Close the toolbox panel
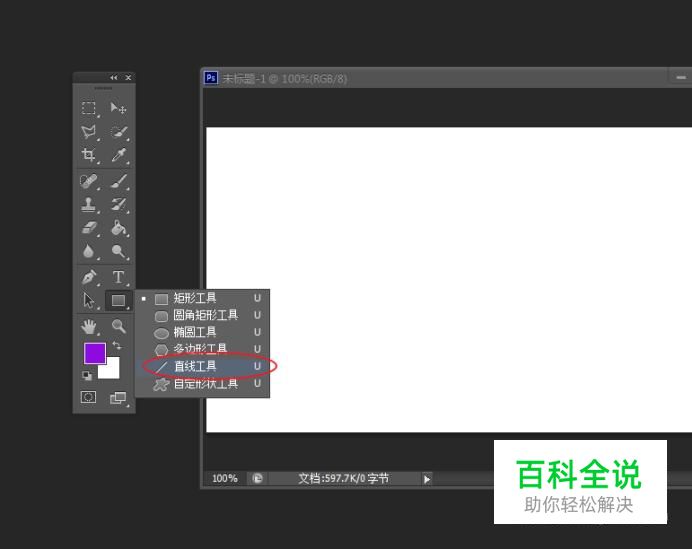 128,78
